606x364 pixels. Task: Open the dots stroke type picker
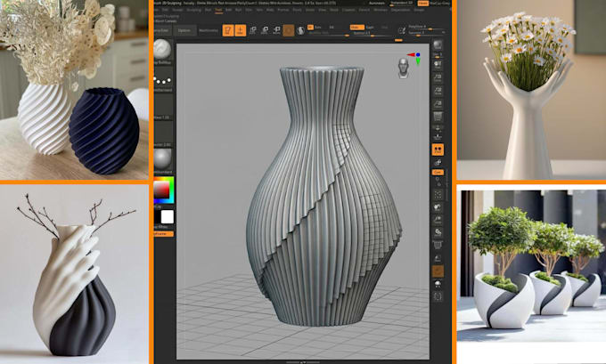click(x=163, y=80)
